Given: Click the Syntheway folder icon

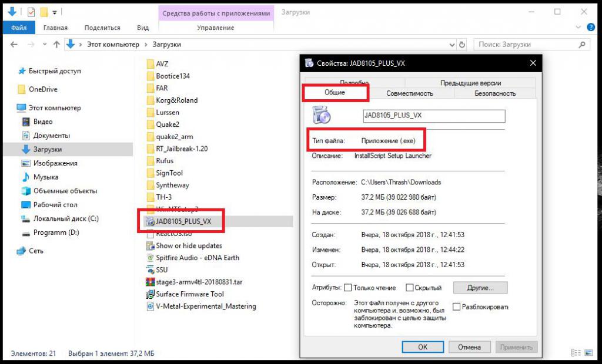Looking at the screenshot, I should point(150,185).
